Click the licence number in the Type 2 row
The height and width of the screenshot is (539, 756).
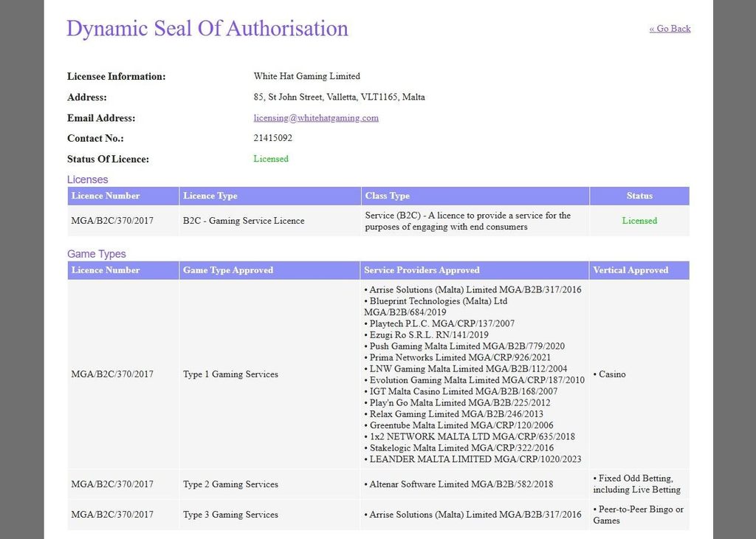pos(112,484)
